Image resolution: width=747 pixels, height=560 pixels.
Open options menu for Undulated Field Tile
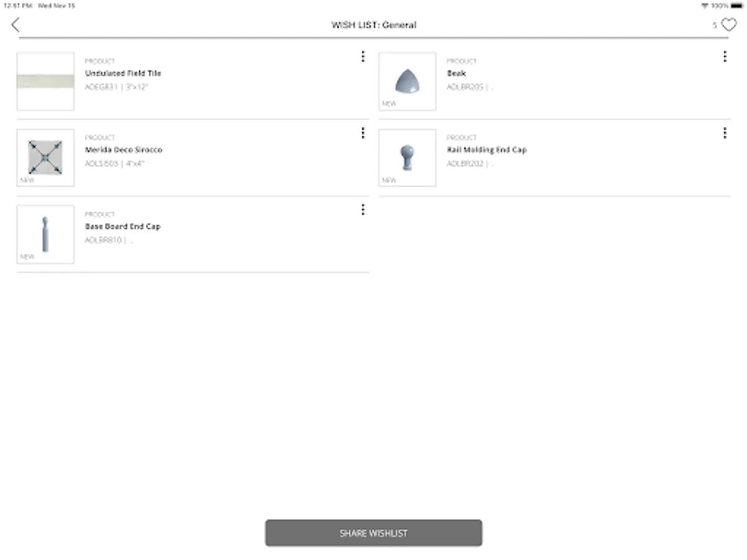pyautogui.click(x=363, y=57)
